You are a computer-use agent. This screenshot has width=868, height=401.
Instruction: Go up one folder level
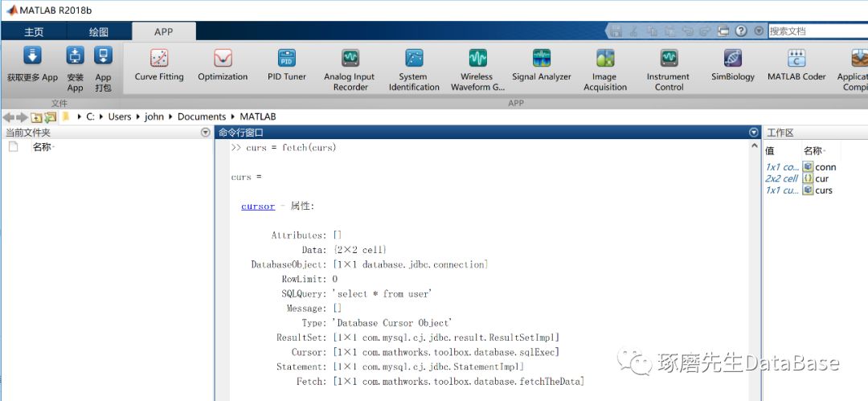(x=36, y=117)
